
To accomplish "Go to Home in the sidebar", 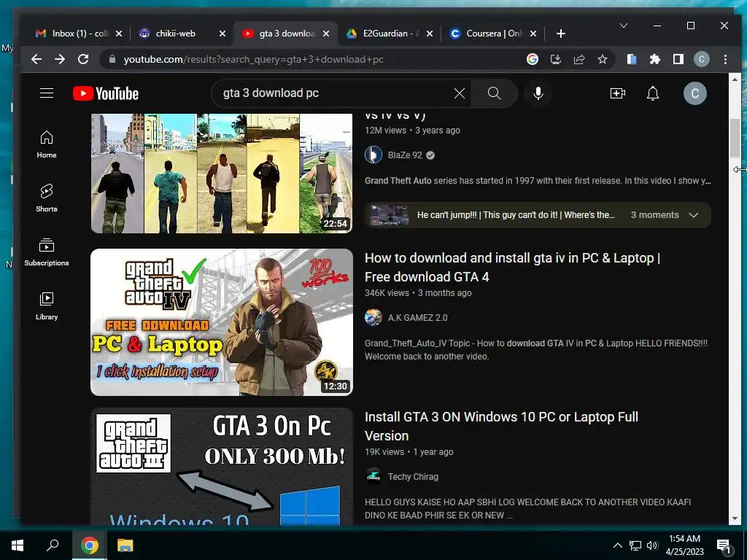I will point(47,144).
